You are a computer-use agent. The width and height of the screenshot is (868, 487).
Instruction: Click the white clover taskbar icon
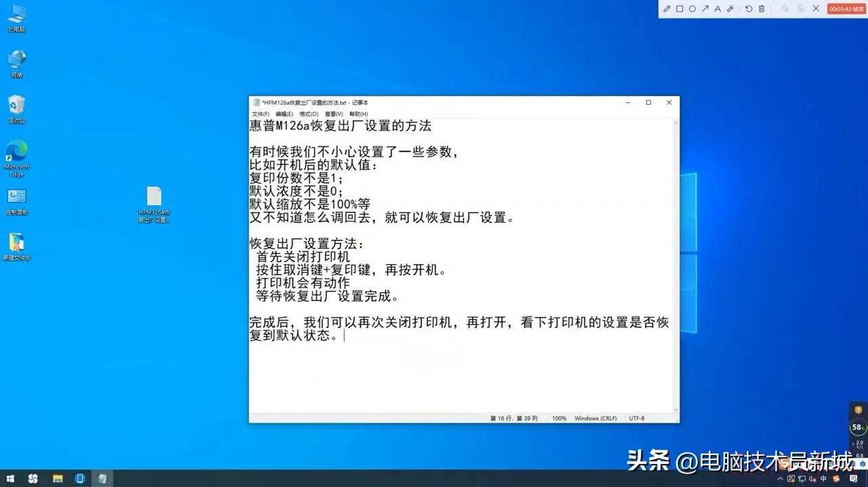pyautogui.click(x=33, y=479)
